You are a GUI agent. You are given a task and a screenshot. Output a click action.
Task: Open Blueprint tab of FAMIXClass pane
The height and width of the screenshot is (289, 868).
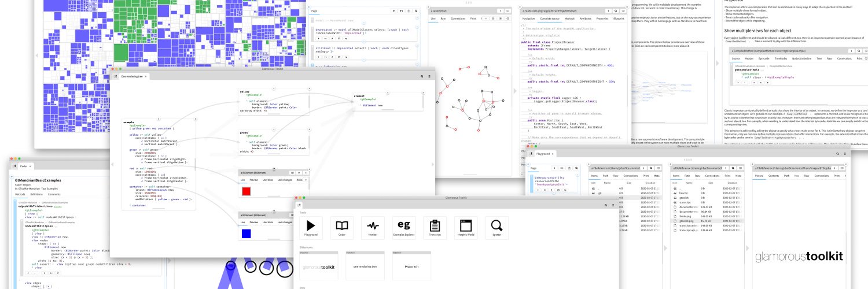pyautogui.click(x=619, y=18)
